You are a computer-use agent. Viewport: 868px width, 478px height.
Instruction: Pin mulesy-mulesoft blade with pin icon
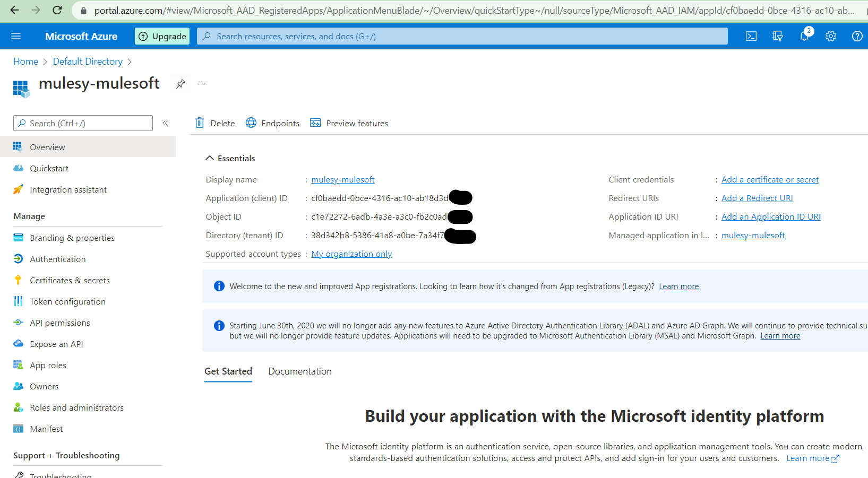181,84
